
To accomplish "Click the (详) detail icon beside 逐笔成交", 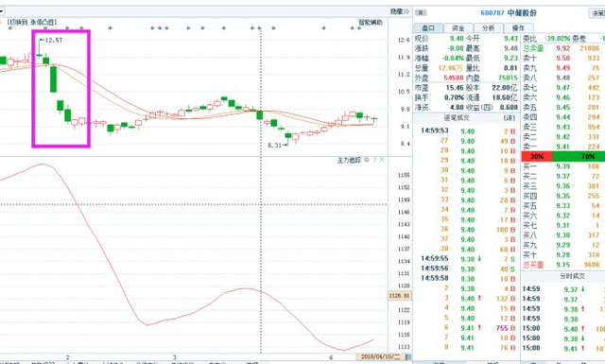I will [510, 118].
